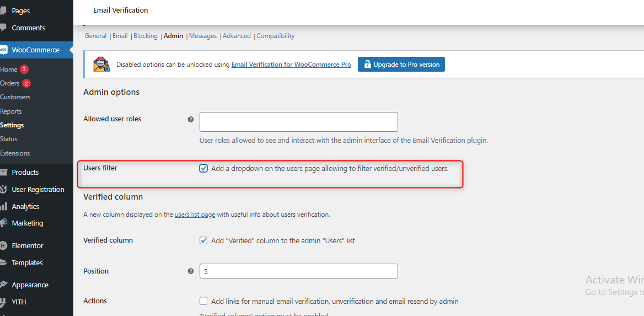Image resolution: width=644 pixels, height=316 pixels.
Task: Open the Email settings tab
Action: [x=120, y=36]
